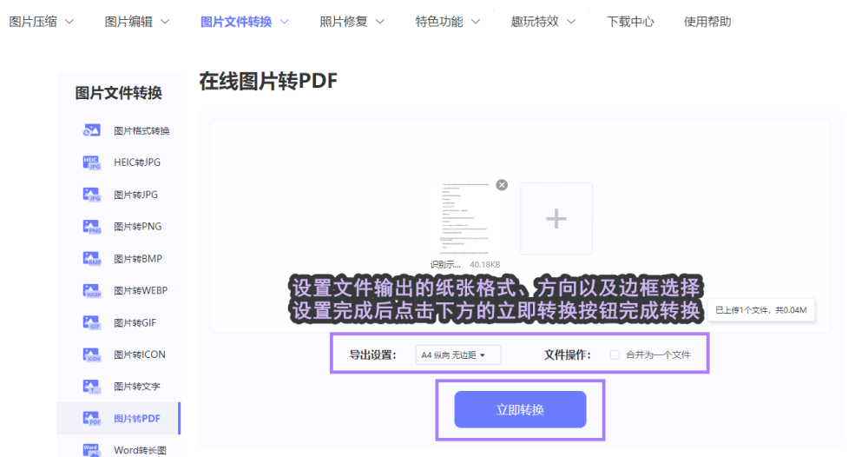
Task: Click the Word转长图 sidebar icon
Action: click(91, 450)
